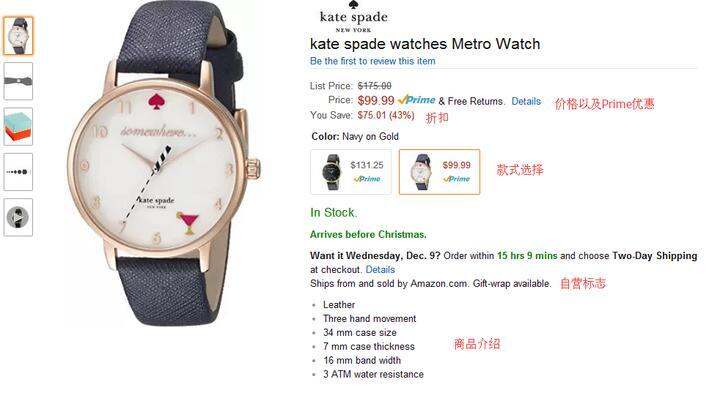Open 'Be the first to review this item'
This screenshot has height=401, width=720.
(x=372, y=61)
